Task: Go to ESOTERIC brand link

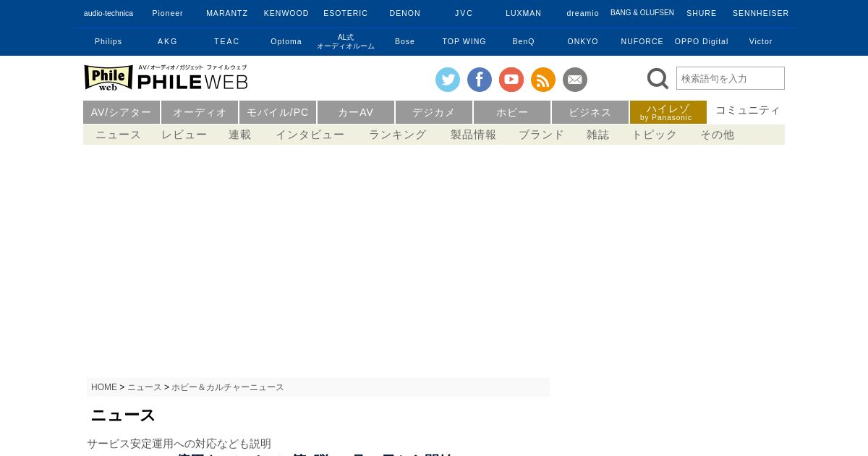Action: 346,13
